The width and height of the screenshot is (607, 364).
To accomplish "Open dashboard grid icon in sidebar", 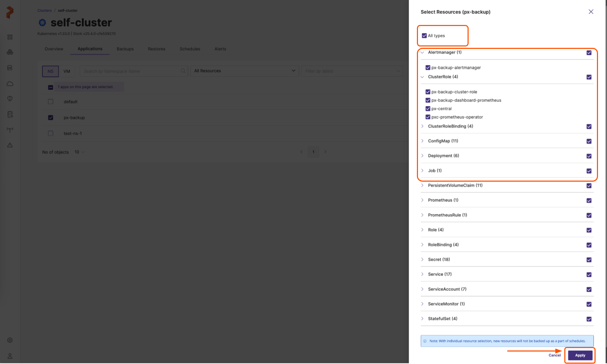I will click(10, 37).
